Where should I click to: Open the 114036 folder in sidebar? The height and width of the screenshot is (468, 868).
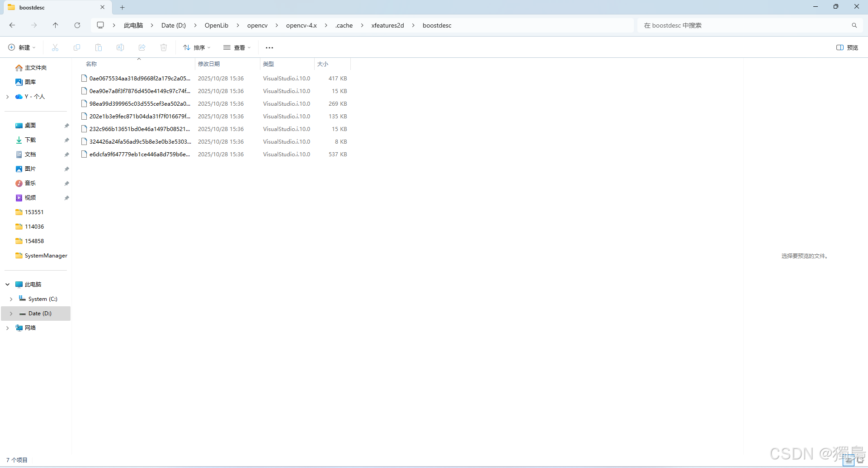[29, 227]
